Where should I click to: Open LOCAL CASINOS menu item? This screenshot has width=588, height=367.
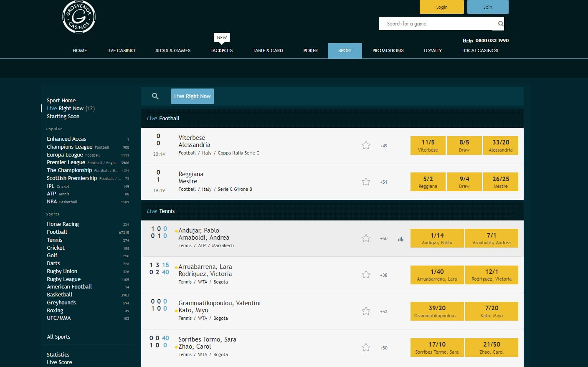pos(480,51)
